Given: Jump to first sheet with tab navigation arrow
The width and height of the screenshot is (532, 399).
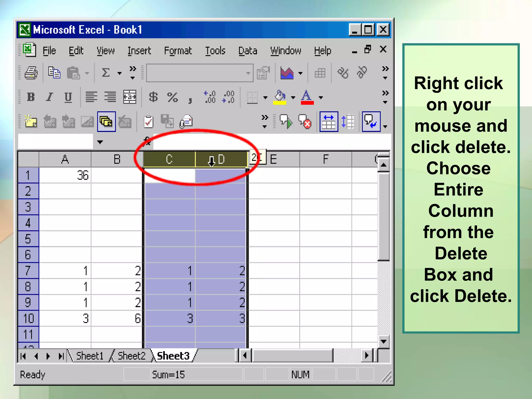Looking at the screenshot, I should 23,356.
